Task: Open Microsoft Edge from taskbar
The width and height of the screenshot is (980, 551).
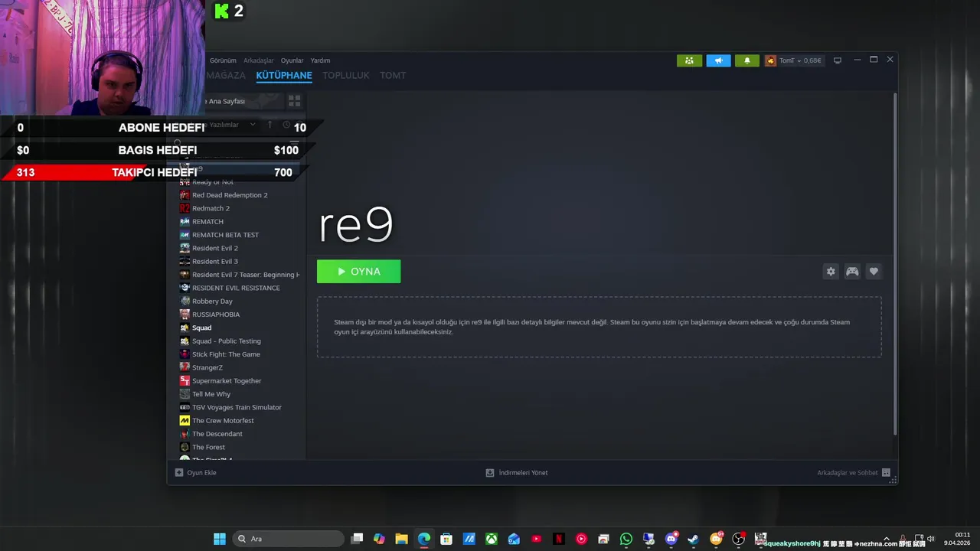Action: [423, 539]
